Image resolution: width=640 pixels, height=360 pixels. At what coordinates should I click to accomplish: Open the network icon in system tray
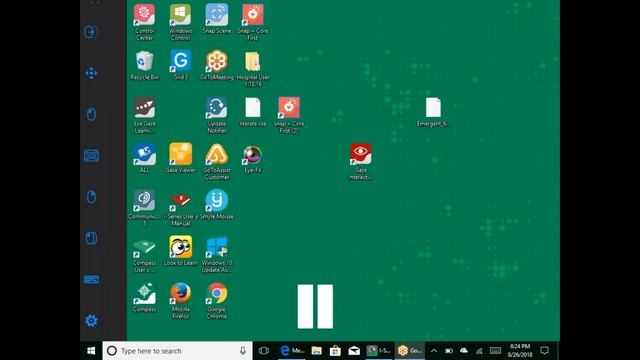click(479, 351)
